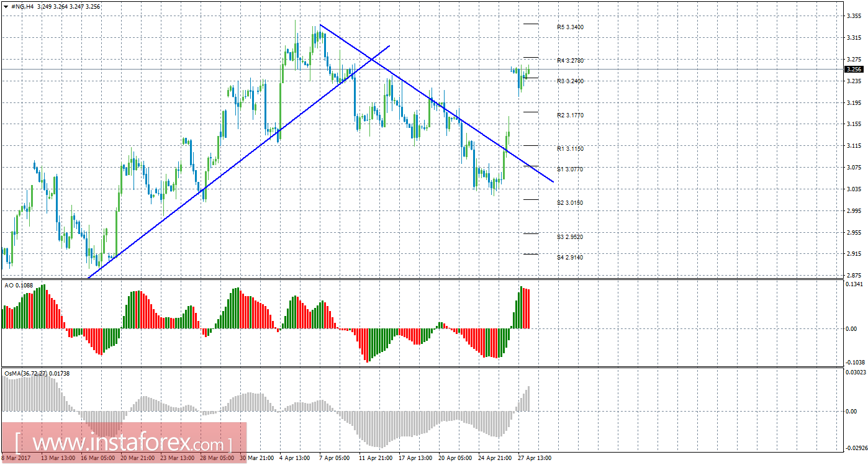Click the 2.995 price axis value
Image resolution: width=868 pixels, height=465 pixels.
(x=854, y=211)
